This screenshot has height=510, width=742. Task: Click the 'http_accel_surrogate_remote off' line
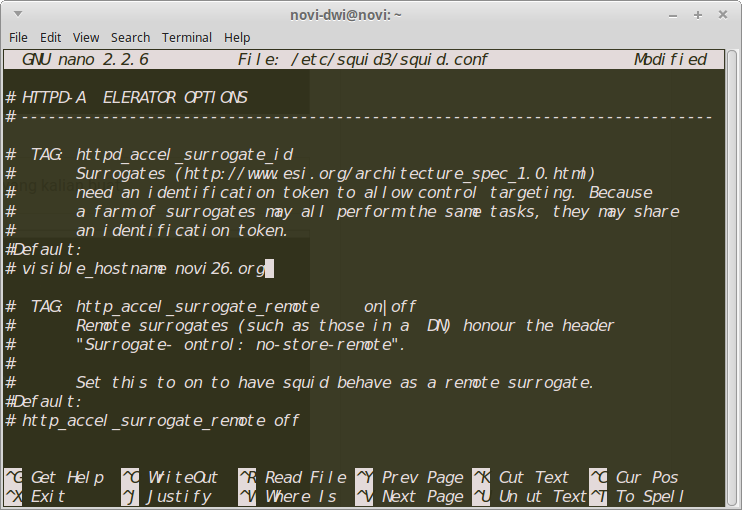[x=152, y=421]
